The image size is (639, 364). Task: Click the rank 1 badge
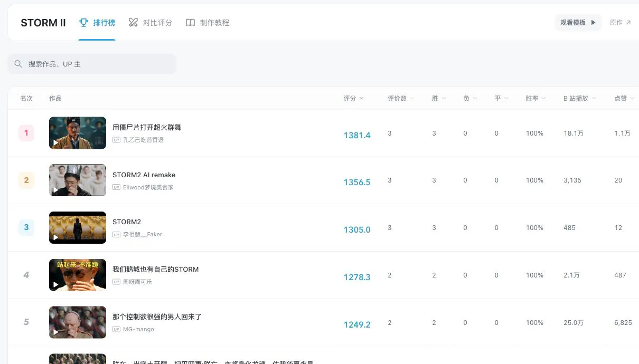click(x=26, y=133)
